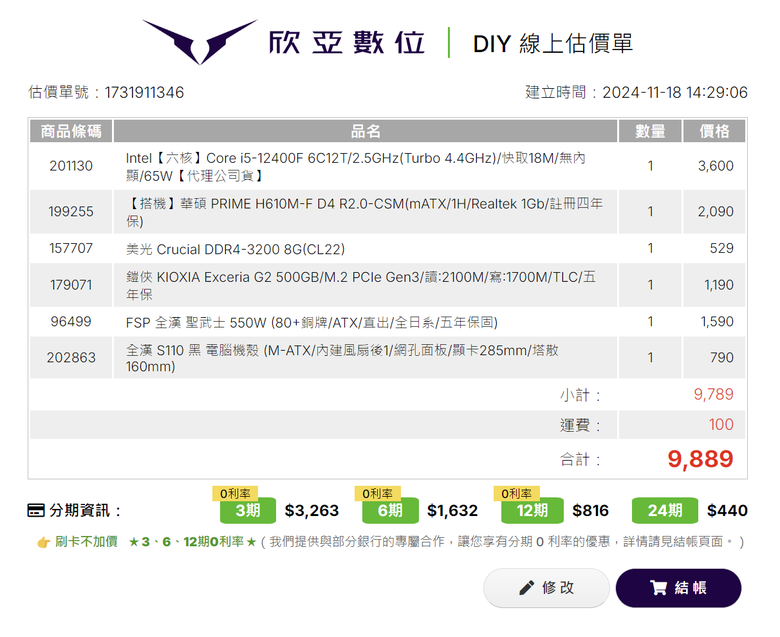Viewport: 780px width, 637px height.
Task: Click the price 790
Action: click(x=722, y=358)
